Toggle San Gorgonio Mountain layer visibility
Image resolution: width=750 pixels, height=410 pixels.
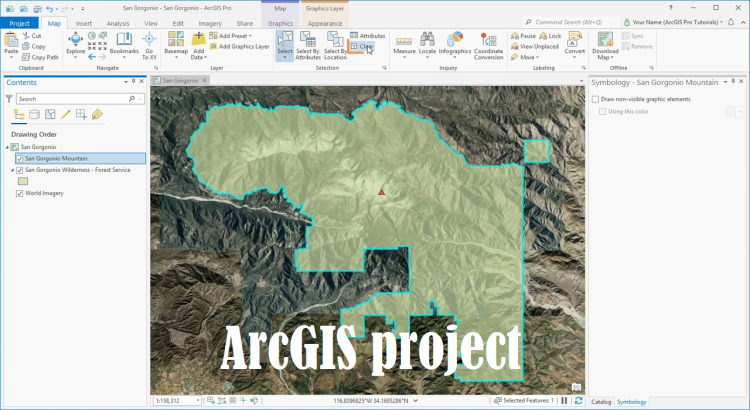[x=20, y=158]
